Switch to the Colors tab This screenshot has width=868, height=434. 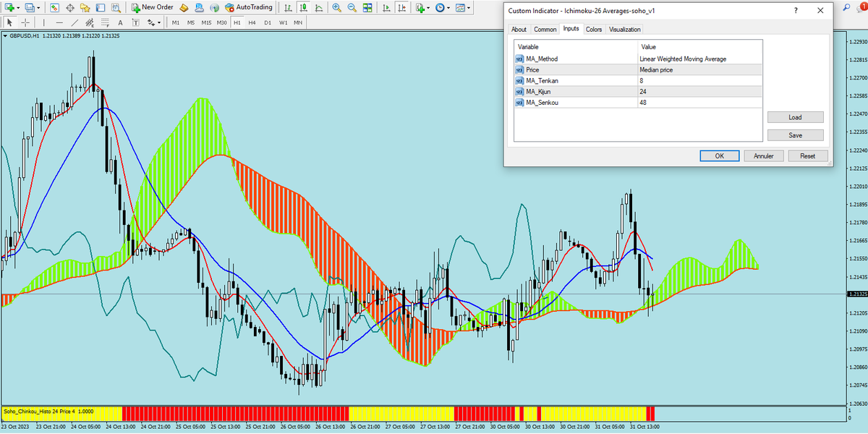[594, 29]
